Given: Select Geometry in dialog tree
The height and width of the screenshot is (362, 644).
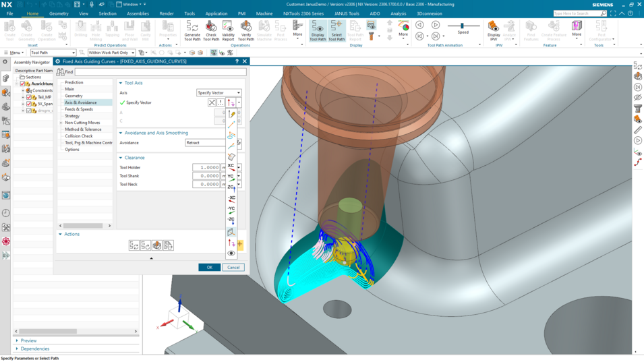Looking at the screenshot, I should coord(74,96).
